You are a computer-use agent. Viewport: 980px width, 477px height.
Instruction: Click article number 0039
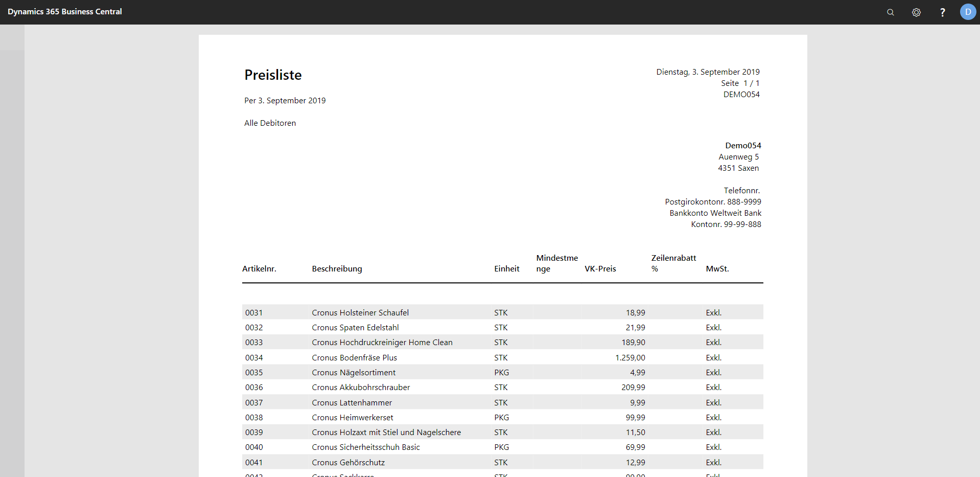click(x=254, y=433)
